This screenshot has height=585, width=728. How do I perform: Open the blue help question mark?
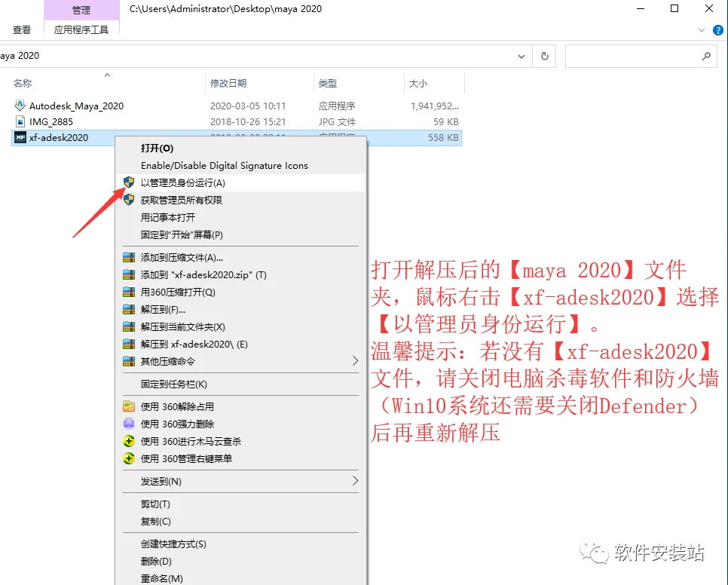coord(717,30)
